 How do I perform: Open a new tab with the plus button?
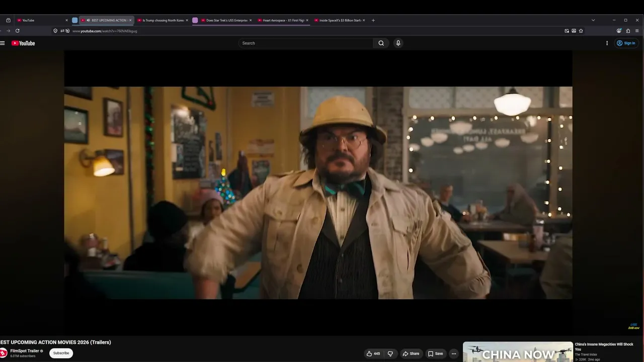pos(373,20)
